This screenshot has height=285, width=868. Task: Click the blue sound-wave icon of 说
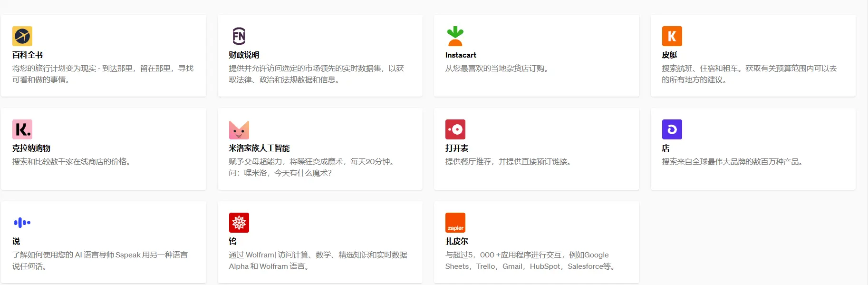click(x=22, y=223)
